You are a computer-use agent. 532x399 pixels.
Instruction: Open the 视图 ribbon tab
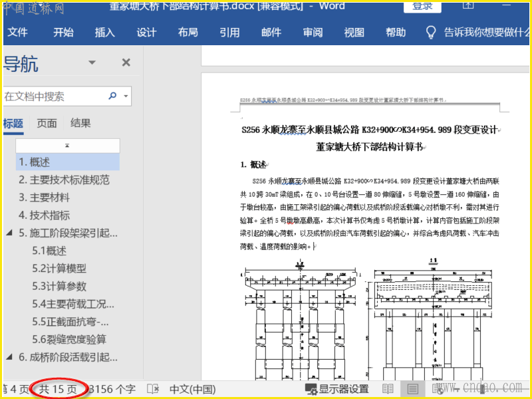point(354,33)
